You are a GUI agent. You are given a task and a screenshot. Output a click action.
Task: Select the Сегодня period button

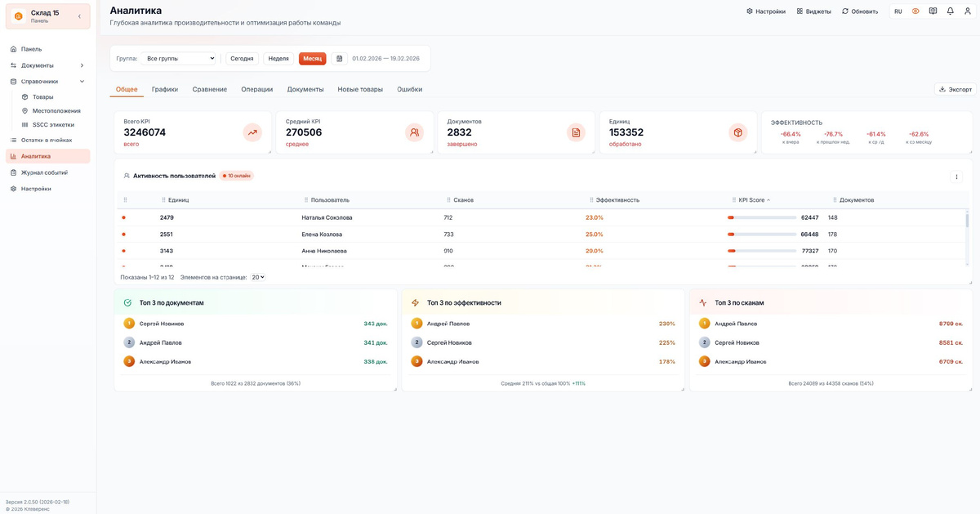(242, 59)
